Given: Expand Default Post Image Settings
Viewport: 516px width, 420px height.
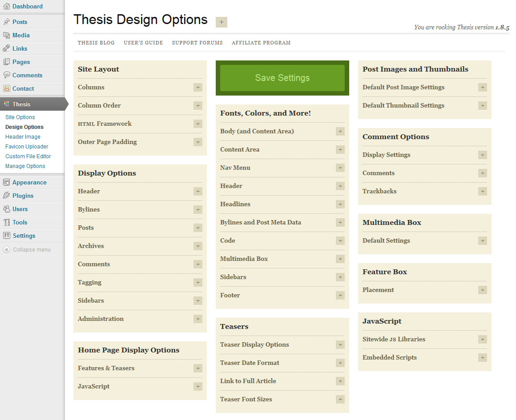Looking at the screenshot, I should click(483, 88).
